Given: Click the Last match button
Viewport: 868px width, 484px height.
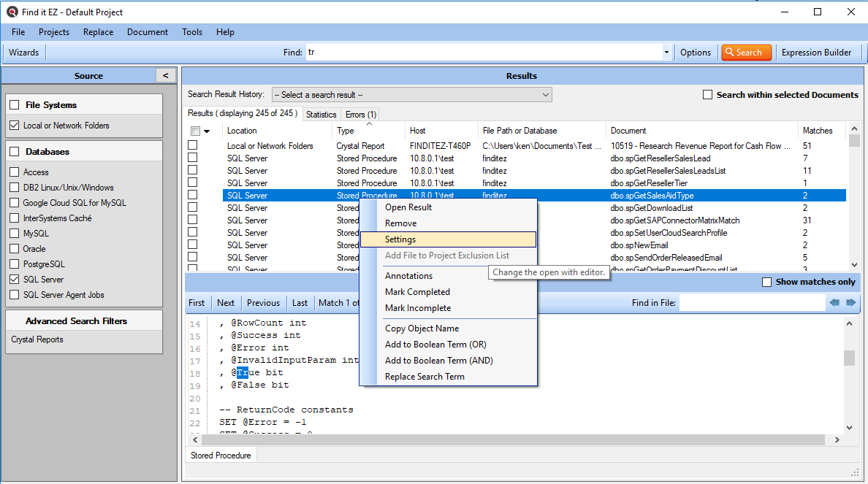Looking at the screenshot, I should point(300,302).
